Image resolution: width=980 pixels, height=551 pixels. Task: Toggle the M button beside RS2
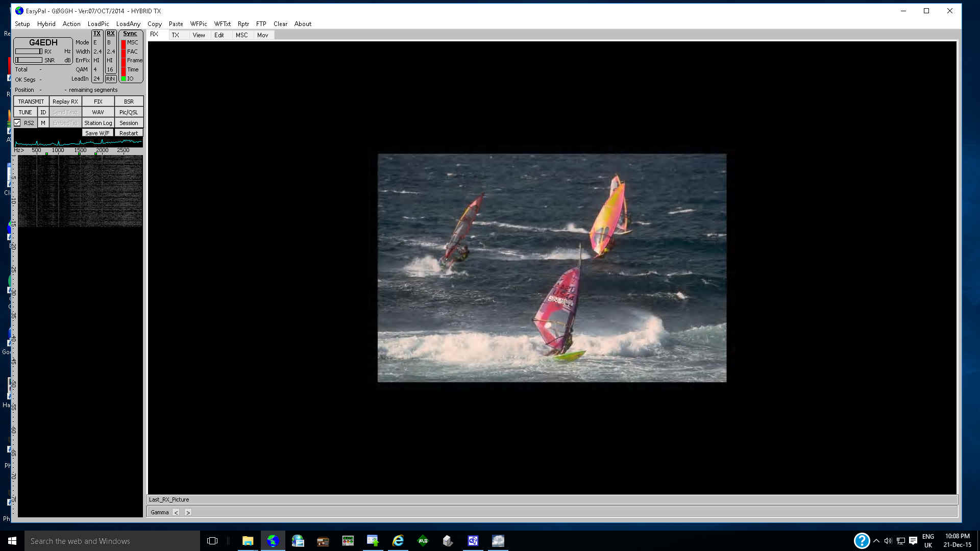(43, 123)
